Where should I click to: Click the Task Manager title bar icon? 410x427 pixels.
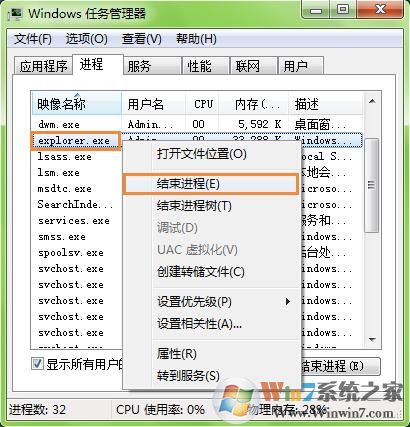(x=15, y=15)
